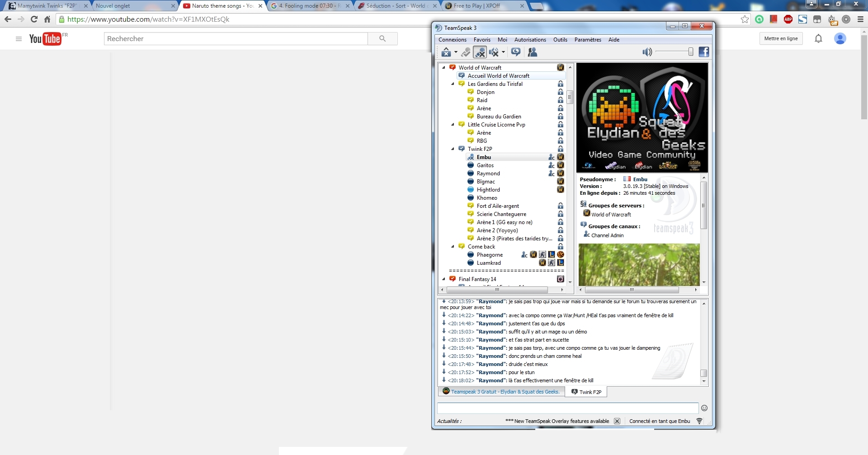This screenshot has width=868, height=455.
Task: Adjust the TeamSpeak volume slider handle
Action: 691,52
